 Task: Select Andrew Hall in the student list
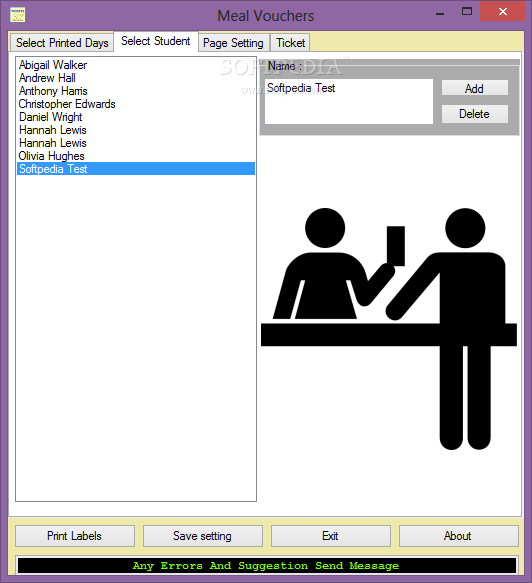(136, 78)
